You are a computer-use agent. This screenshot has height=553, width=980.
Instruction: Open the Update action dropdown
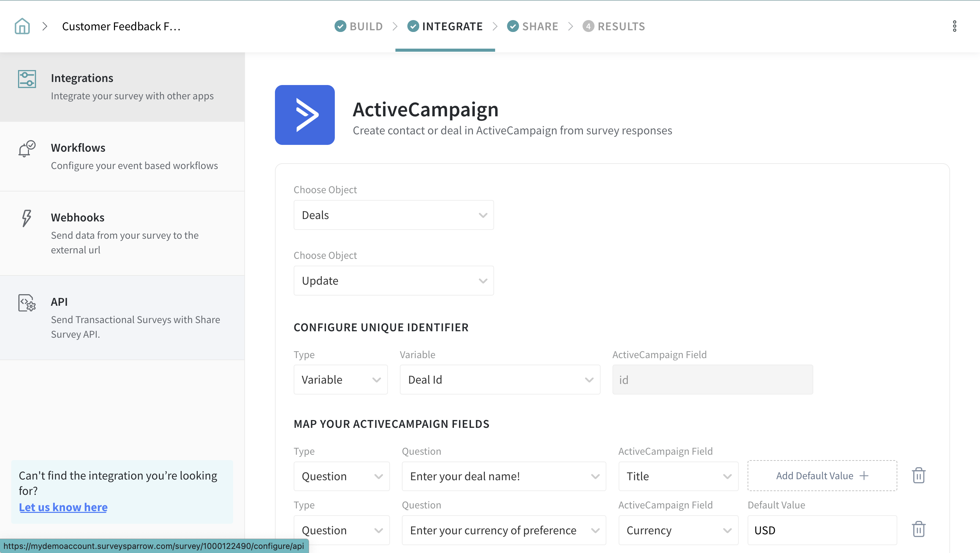pos(393,281)
